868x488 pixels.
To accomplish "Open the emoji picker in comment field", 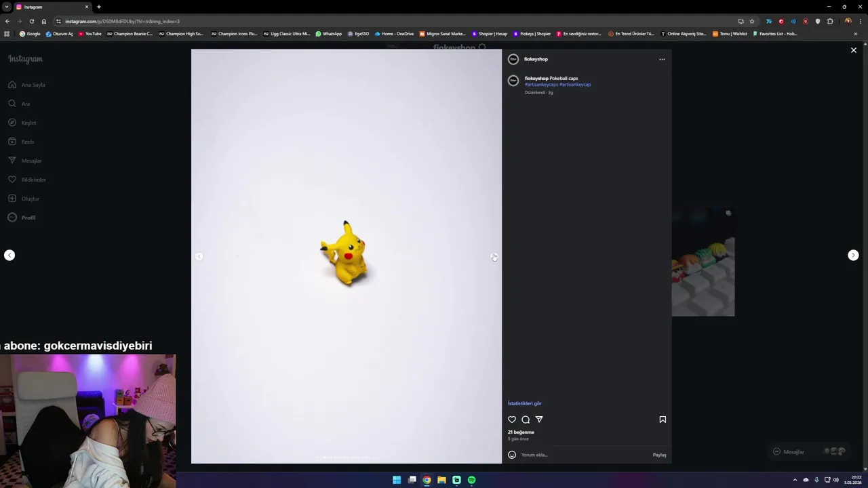I will point(512,455).
